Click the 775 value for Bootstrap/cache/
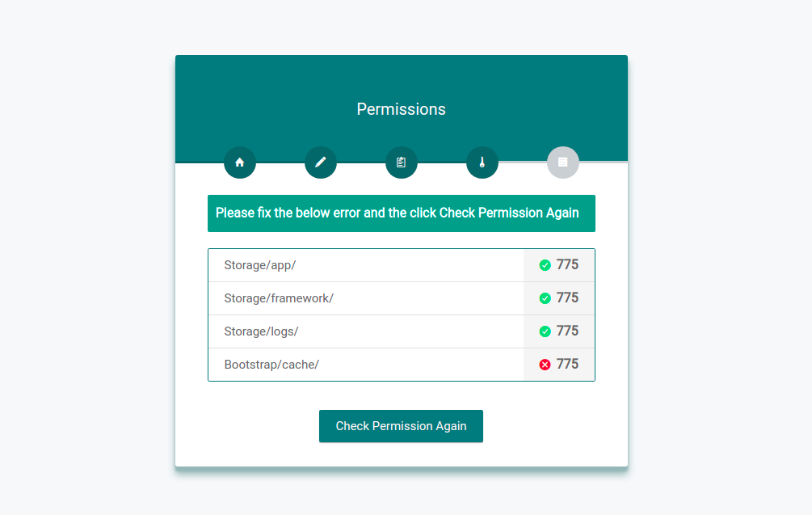 [x=567, y=364]
